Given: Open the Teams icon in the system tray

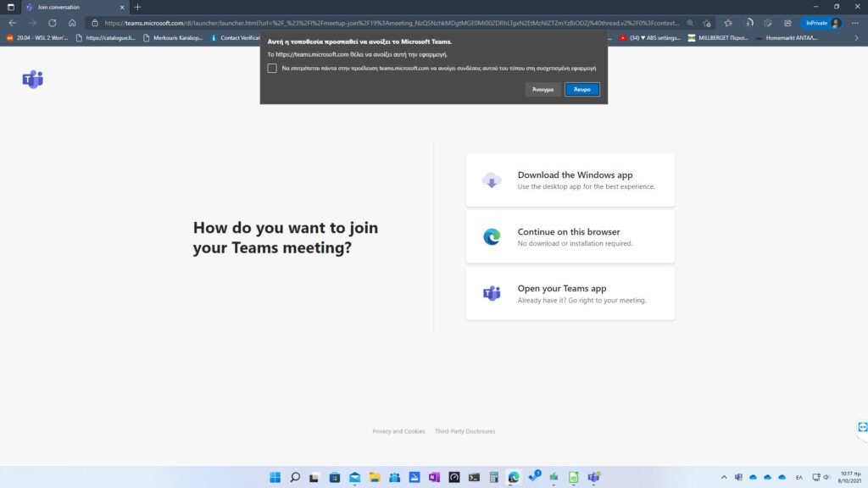Looking at the screenshot, I should pos(738,477).
